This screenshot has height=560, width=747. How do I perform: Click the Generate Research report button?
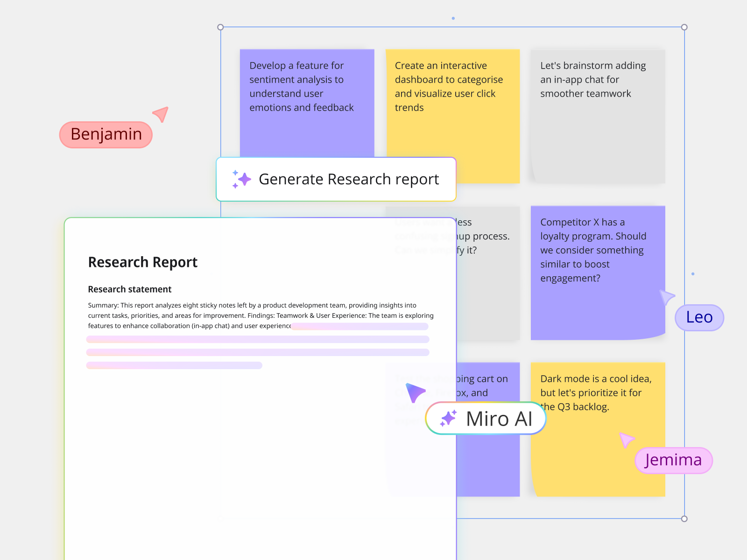336,179
